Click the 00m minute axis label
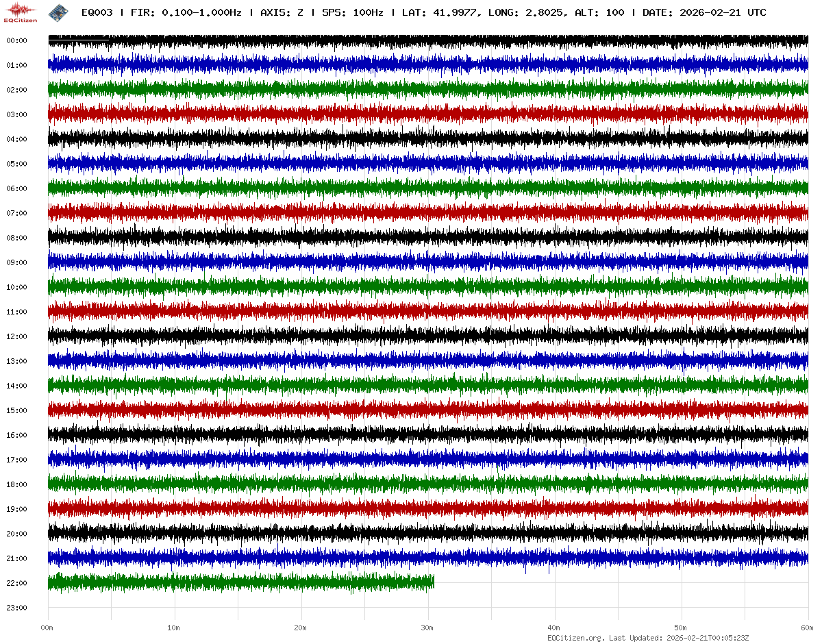 pyautogui.click(x=47, y=628)
